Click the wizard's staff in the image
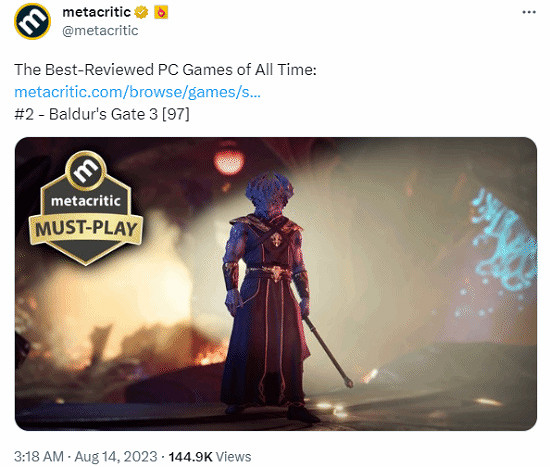The width and height of the screenshot is (550, 467). [328, 352]
